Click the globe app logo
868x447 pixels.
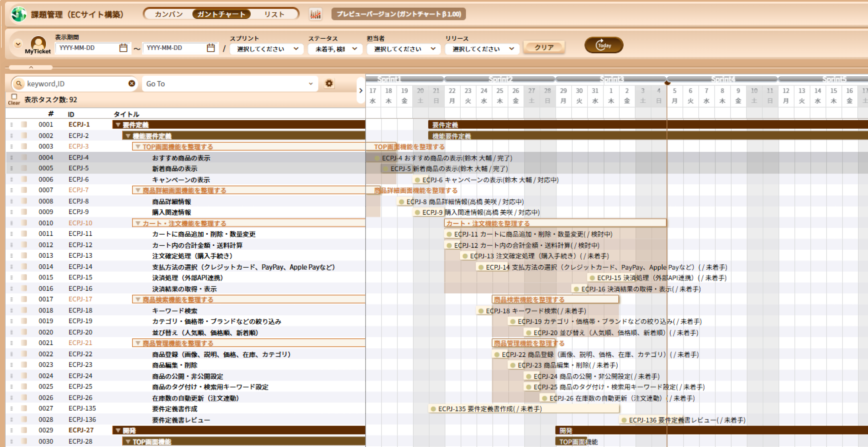pos(19,14)
